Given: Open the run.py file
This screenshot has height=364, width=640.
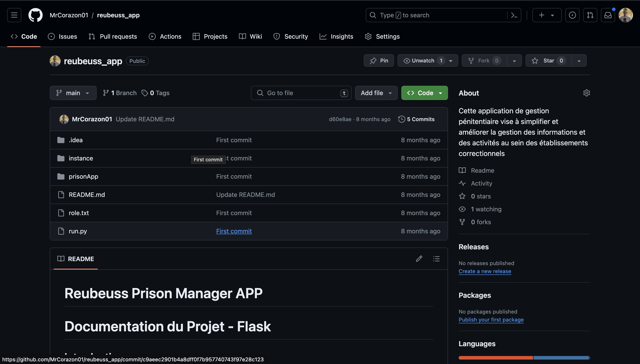Looking at the screenshot, I should (x=78, y=231).
